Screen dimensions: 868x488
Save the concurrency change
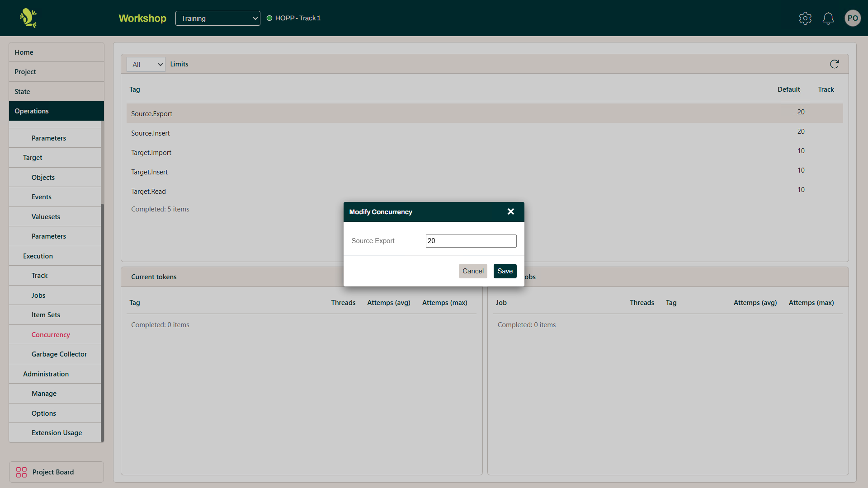tap(505, 271)
